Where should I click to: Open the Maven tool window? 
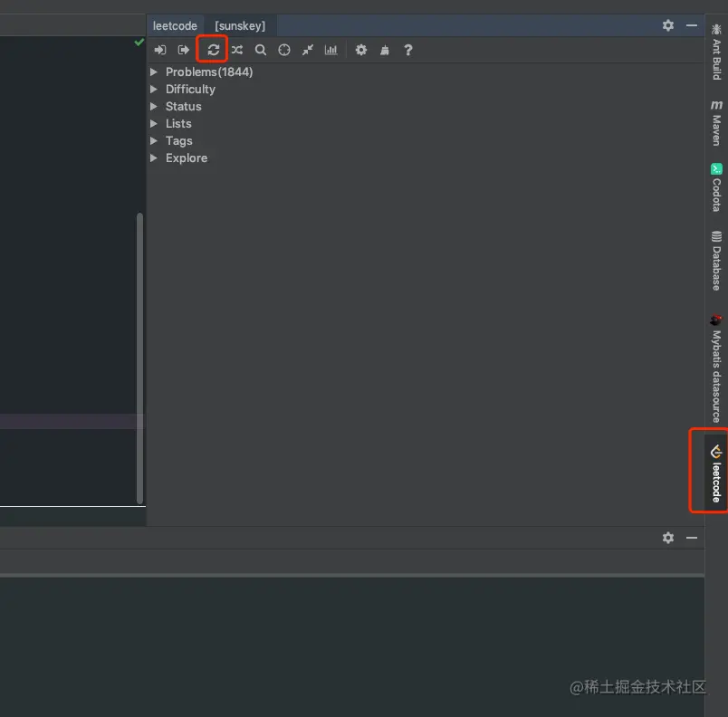point(716,122)
